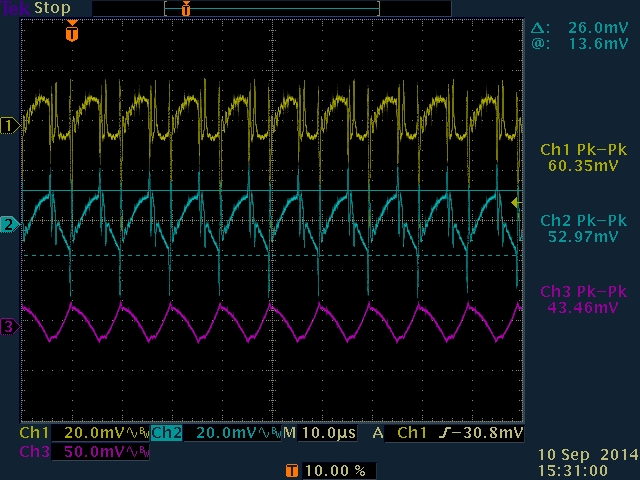Viewport: 640px width, 480px height.
Task: Click the Ch1 ground reference marker
Action: click(9, 126)
